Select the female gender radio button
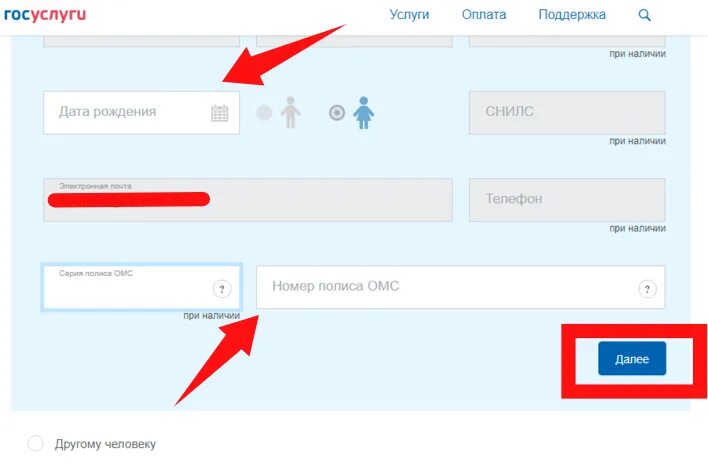This screenshot has width=708, height=467. (337, 112)
